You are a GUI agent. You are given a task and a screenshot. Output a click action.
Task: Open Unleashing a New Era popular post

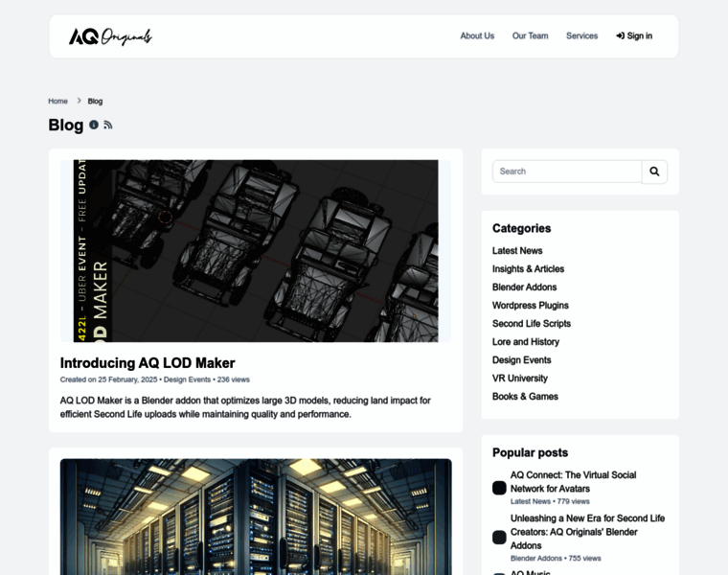[x=588, y=532]
